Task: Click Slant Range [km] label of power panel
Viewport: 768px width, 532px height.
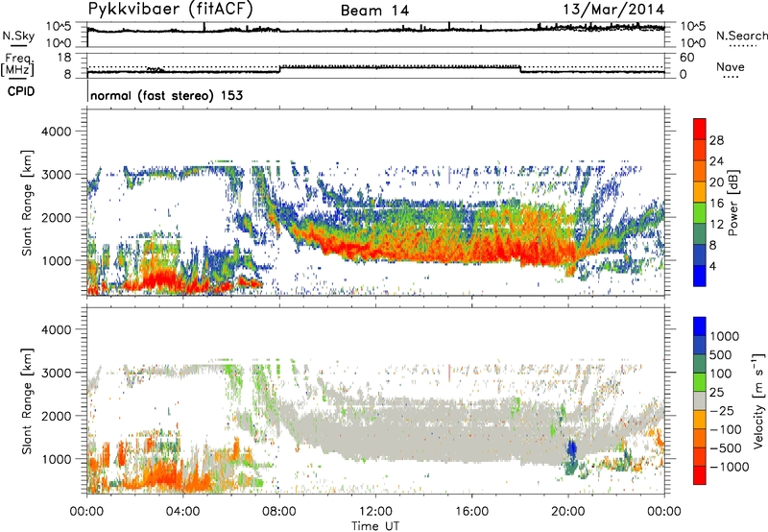Action: point(27,203)
